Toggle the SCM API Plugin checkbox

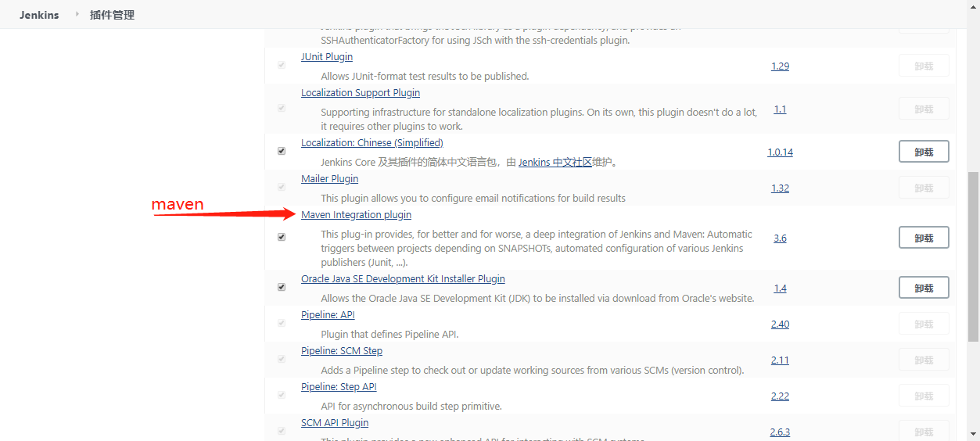click(x=282, y=431)
